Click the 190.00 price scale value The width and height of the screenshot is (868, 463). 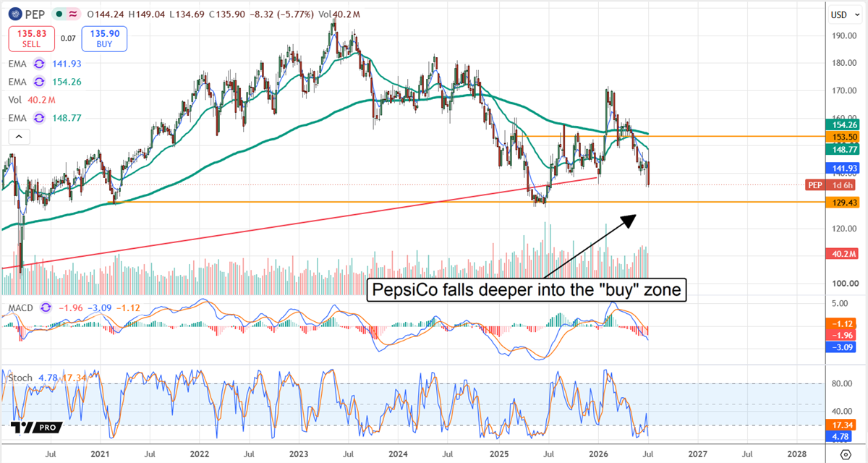pyautogui.click(x=843, y=35)
